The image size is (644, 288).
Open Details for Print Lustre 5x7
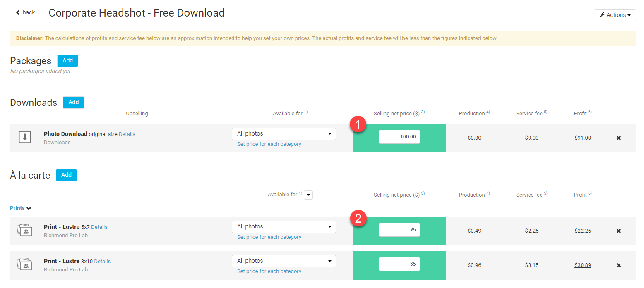99,227
